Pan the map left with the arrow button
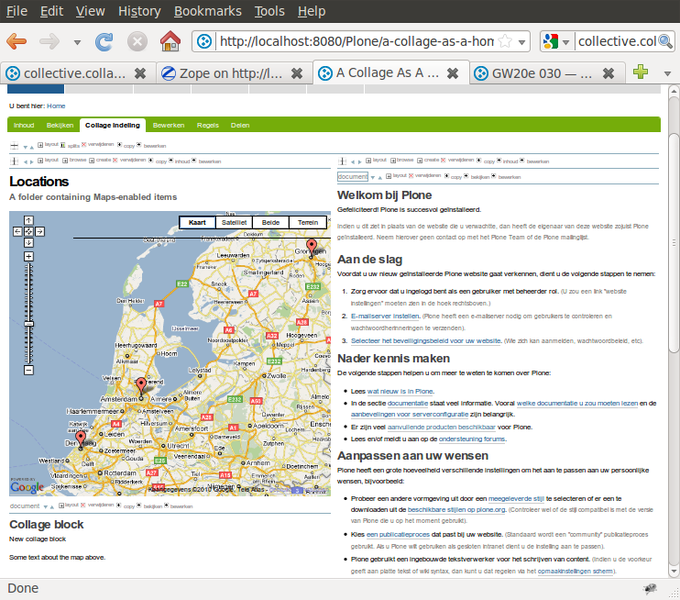Screen dimensions: 680x600 tap(17, 232)
